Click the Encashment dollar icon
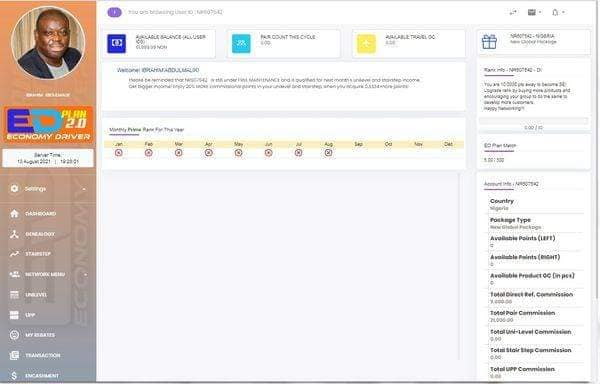The width and height of the screenshot is (600, 384). click(x=15, y=376)
